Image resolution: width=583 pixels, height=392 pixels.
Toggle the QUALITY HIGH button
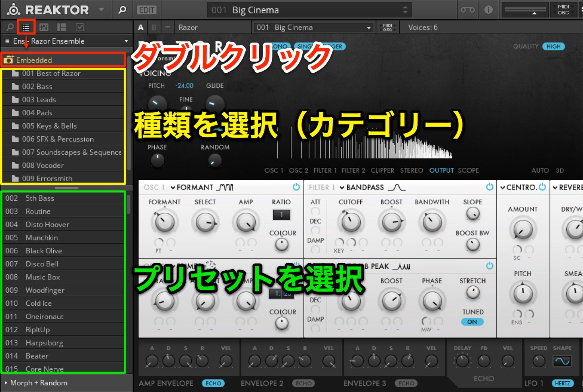point(553,47)
